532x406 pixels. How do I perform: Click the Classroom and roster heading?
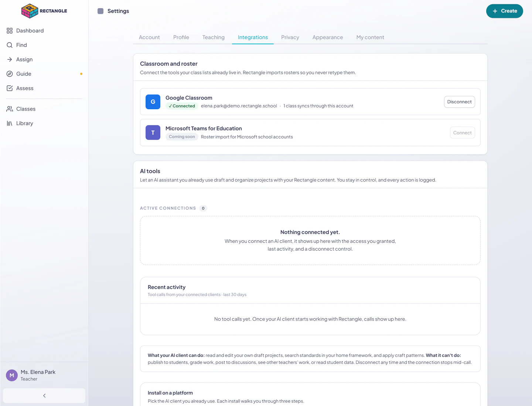(x=169, y=64)
